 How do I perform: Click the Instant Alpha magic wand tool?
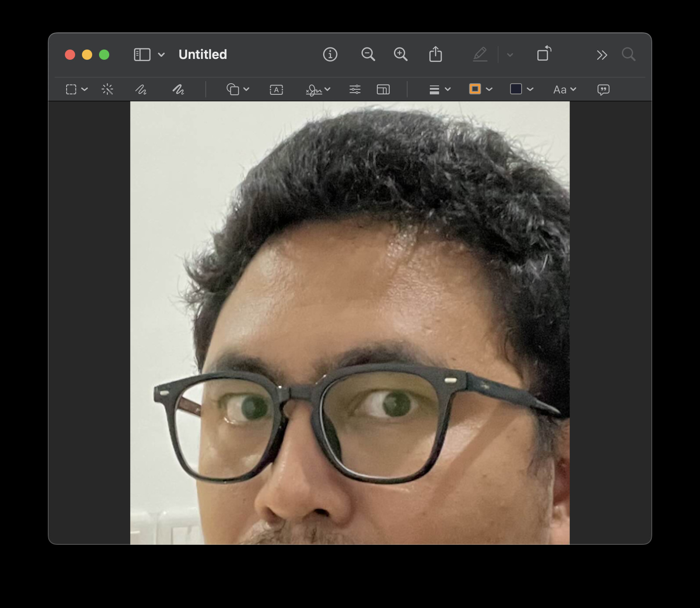pyautogui.click(x=108, y=89)
